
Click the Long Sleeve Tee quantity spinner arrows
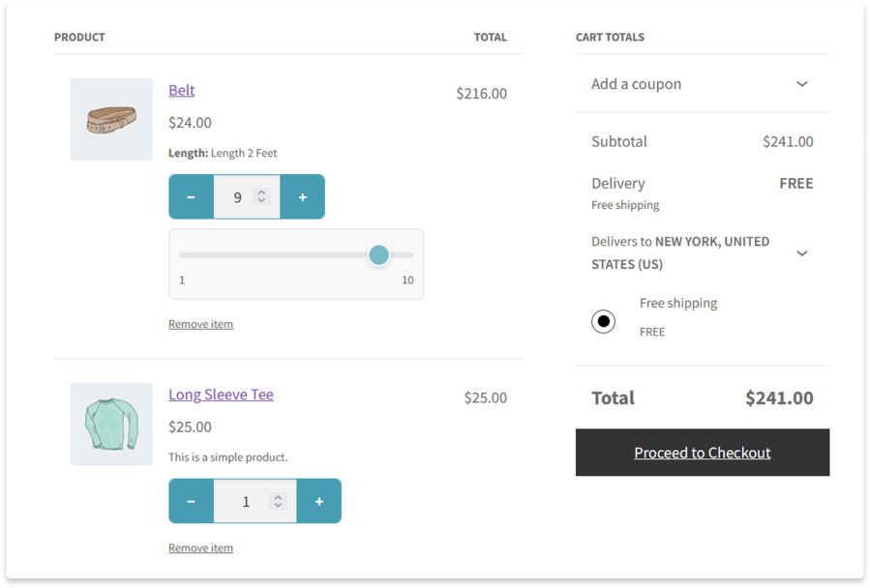(x=278, y=501)
